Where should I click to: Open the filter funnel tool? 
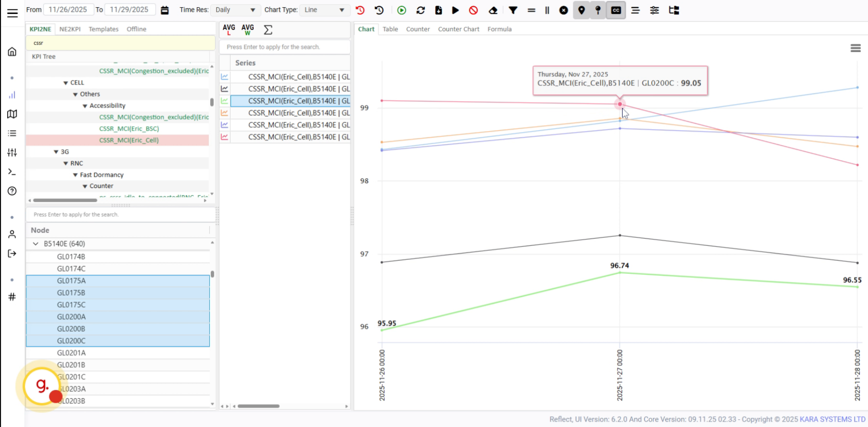coord(513,10)
